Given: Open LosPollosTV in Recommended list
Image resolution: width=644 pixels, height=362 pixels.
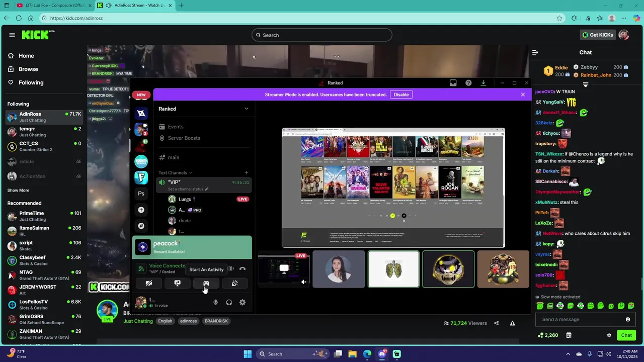Looking at the screenshot, I should click(x=44, y=305).
